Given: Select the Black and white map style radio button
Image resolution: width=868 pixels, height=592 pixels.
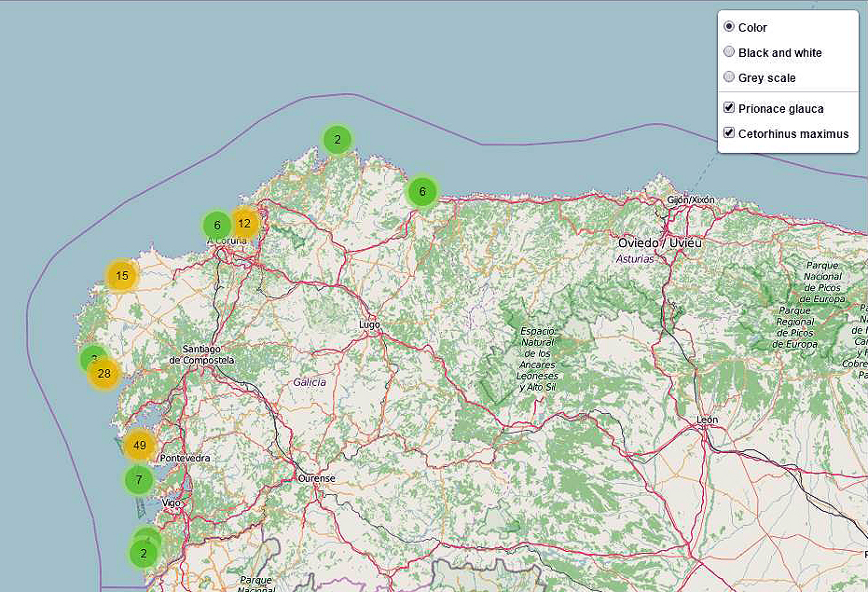Looking at the screenshot, I should [x=728, y=52].
